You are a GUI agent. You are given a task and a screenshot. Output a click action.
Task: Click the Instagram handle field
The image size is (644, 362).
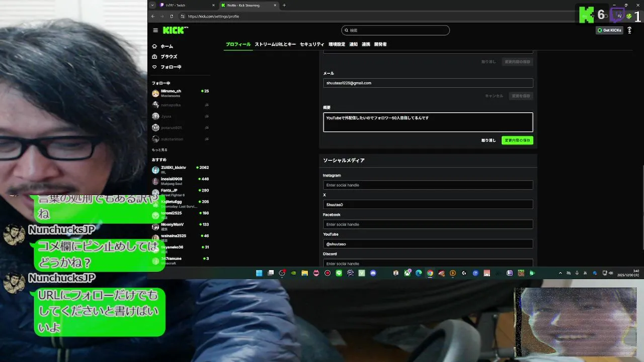tap(428, 185)
